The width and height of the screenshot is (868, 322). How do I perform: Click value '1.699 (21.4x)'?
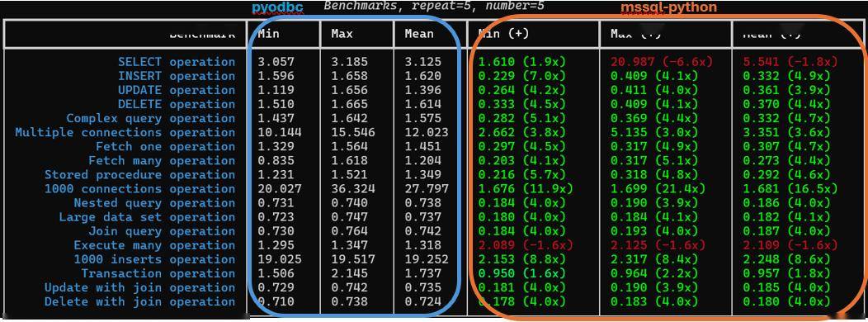(658, 189)
